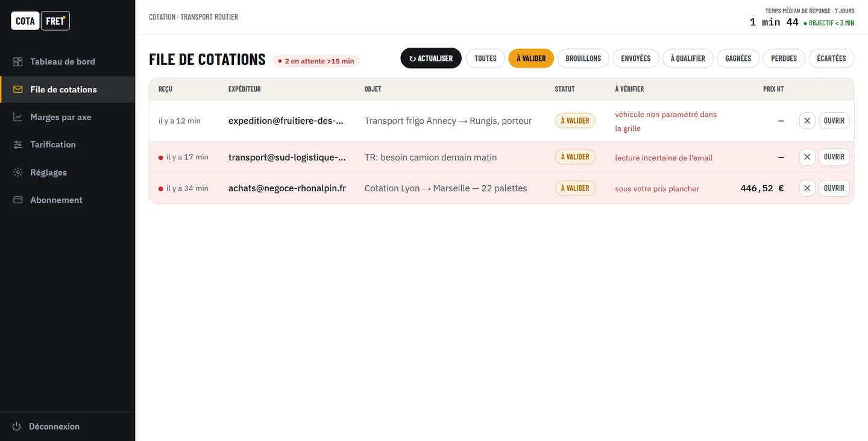Open the Annecy → Rungis frigo quote
The image size is (868, 441).
834,121
